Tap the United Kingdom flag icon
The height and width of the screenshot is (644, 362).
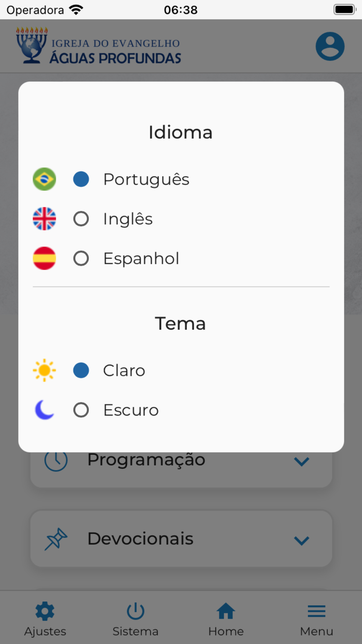44,219
